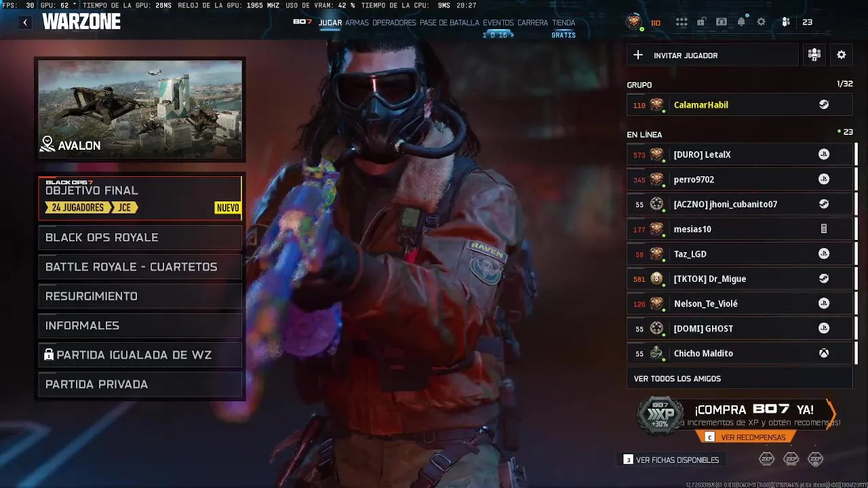This screenshot has width=868, height=488.
Task: Switch to the JUGAR tab
Action: (330, 22)
